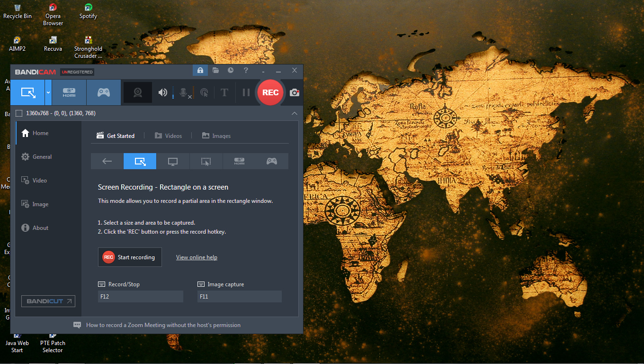Screen dimensions: 644x364
Task: Collapse the panel using the chevron beside 1360x768
Action: 295,113
